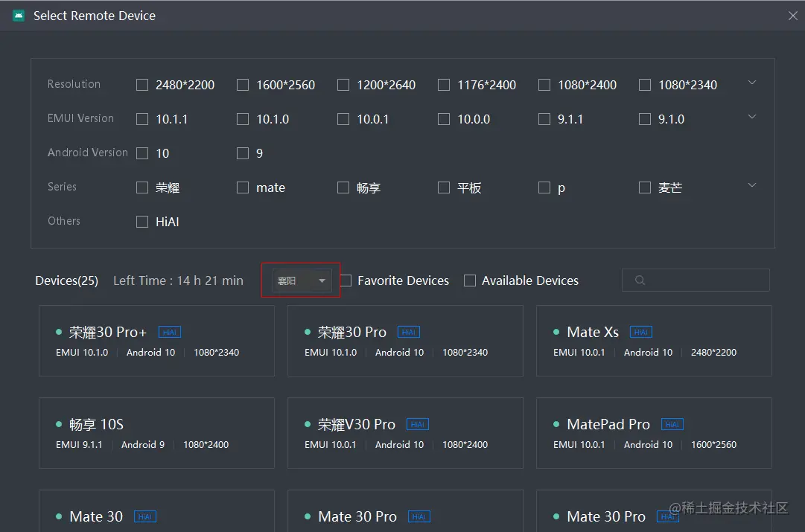
Task: Tick the 平板 series checkbox
Action: [x=444, y=188]
